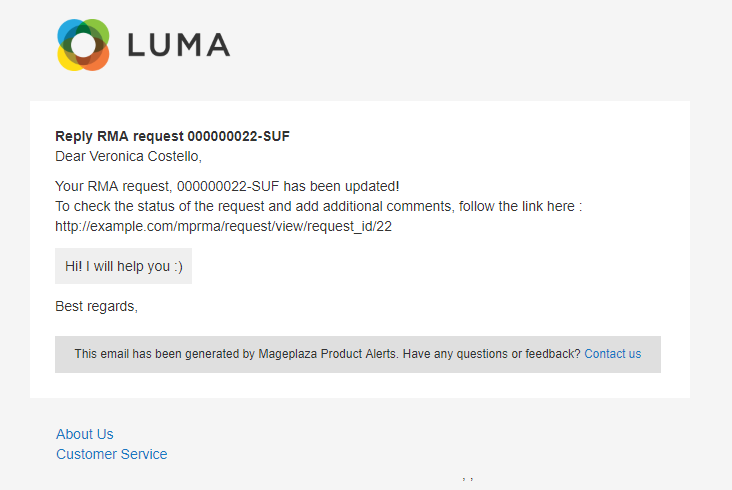The height and width of the screenshot is (490, 732).
Task: Click the 'Your RMA request ... has been updated!' line
Action: [x=227, y=186]
